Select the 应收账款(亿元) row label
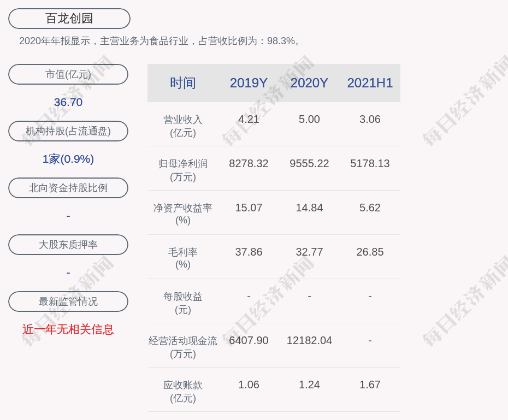The width and height of the screenshot is (508, 420). [x=183, y=392]
